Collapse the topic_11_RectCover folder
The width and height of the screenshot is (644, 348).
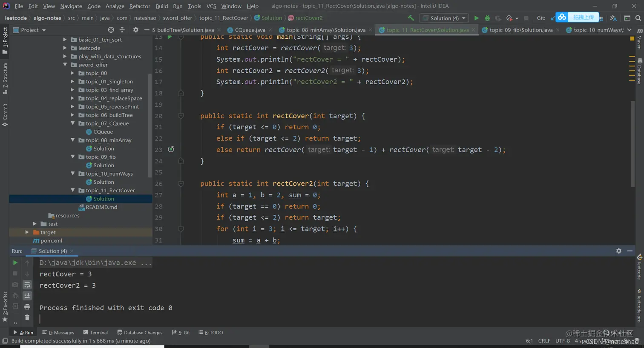click(72, 191)
